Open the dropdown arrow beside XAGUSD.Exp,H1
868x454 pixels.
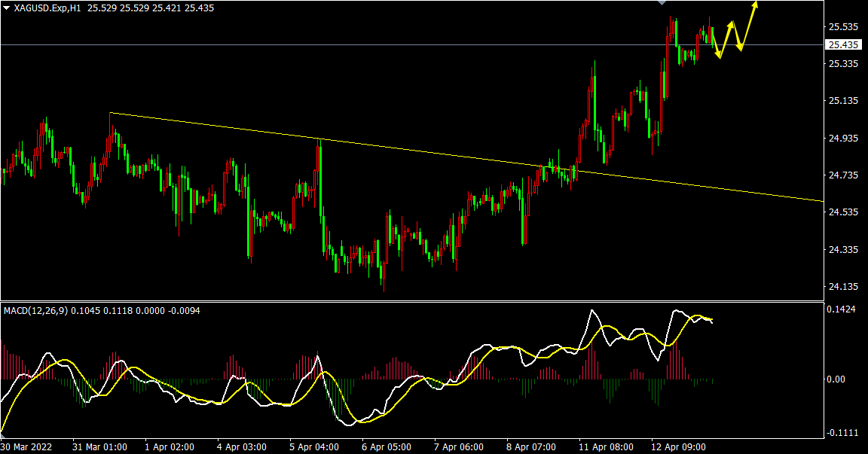[x=7, y=8]
